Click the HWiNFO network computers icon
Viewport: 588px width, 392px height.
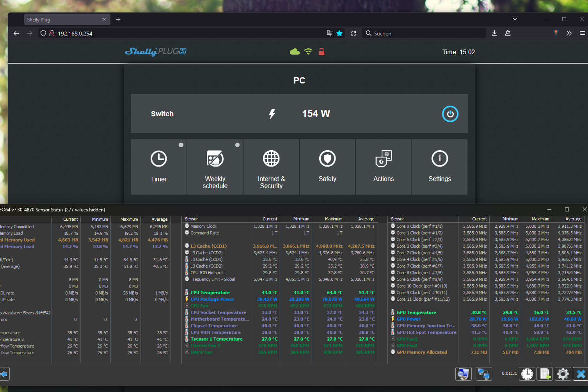(484, 374)
